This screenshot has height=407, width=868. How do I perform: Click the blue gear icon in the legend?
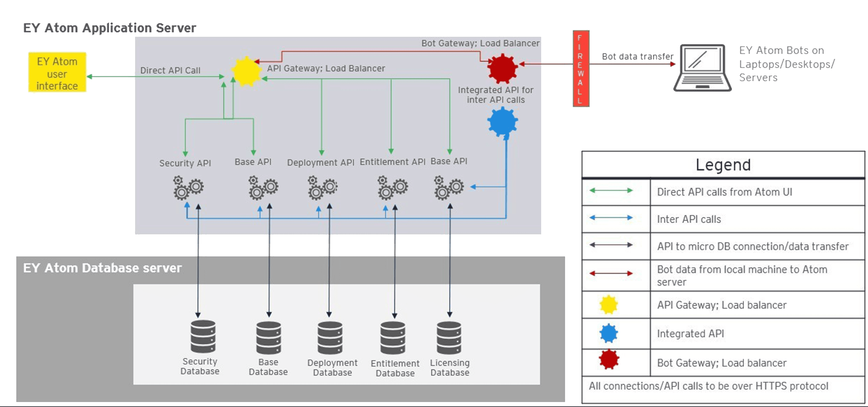(609, 334)
